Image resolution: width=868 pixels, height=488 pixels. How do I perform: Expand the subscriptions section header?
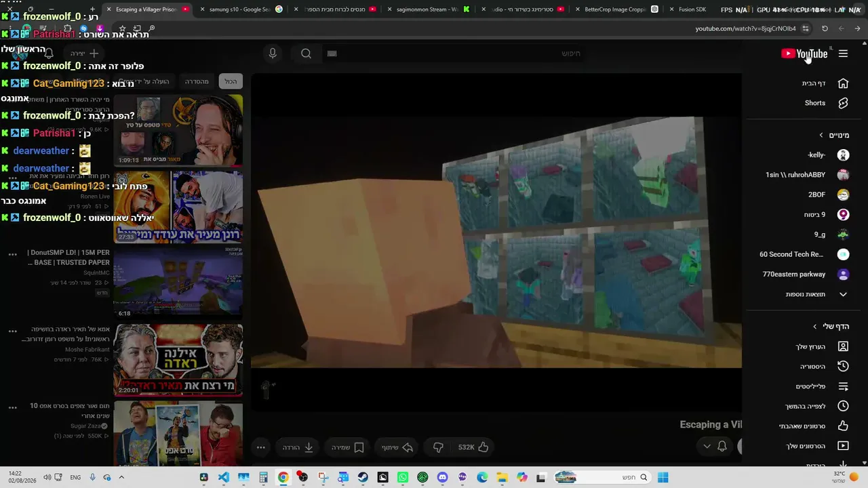tap(833, 135)
